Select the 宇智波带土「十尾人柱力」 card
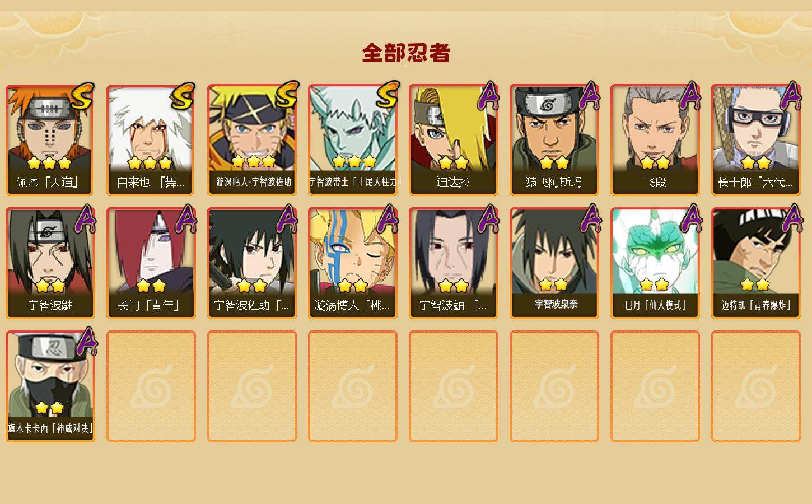The height and width of the screenshot is (504, 812). pos(353,140)
